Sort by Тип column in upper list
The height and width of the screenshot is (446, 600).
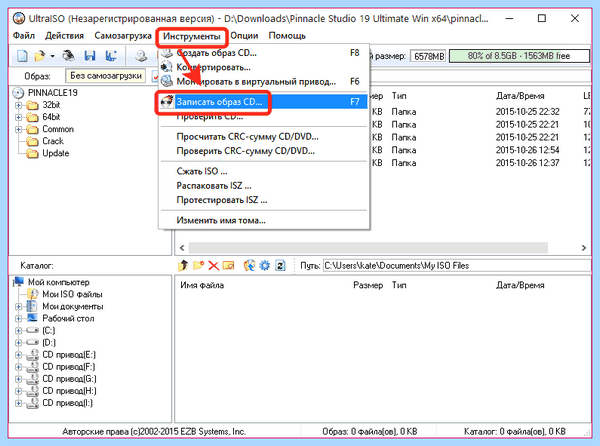[399, 96]
